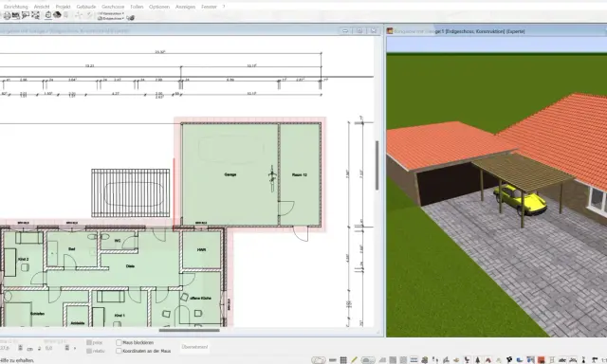Image resolution: width=607 pixels, height=364 pixels.
Task: Select the tree plant tool icon
Action: pos(477,360)
